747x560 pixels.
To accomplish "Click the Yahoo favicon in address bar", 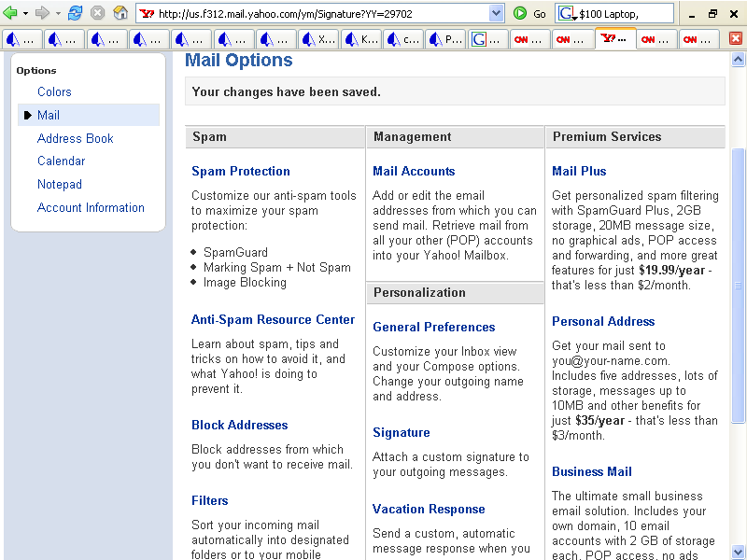I will (147, 13).
